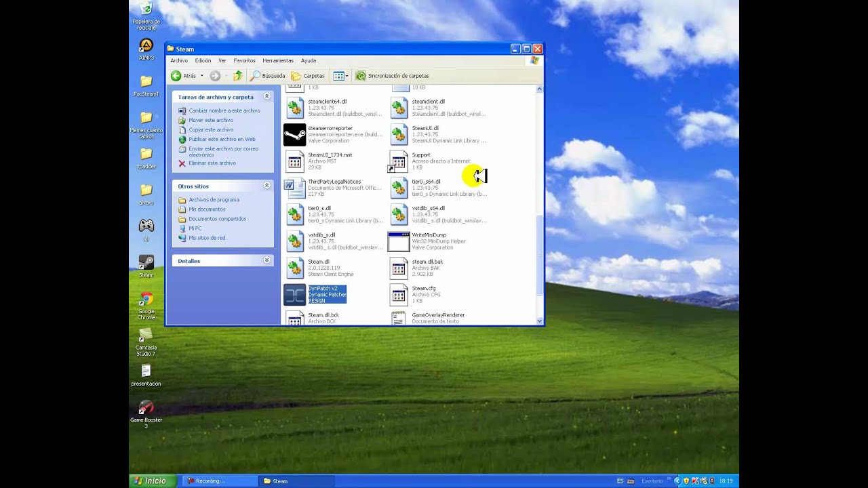Open Mi PC link
868x488 pixels.
(195, 228)
